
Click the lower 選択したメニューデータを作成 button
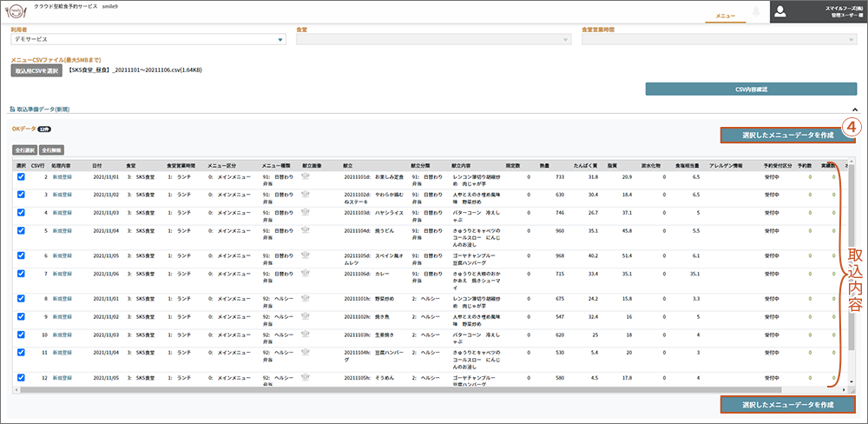tap(788, 405)
